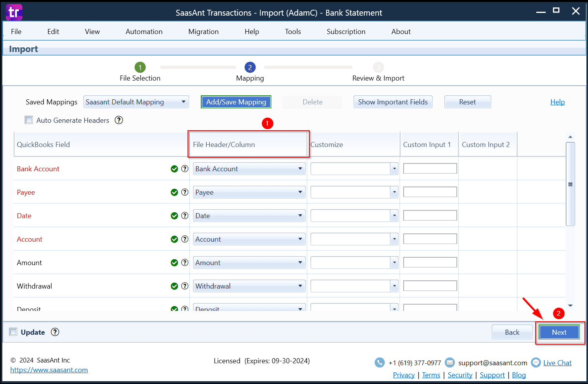This screenshot has height=384, width=588.
Task: Open the saasant.com website link
Action: coord(49,370)
